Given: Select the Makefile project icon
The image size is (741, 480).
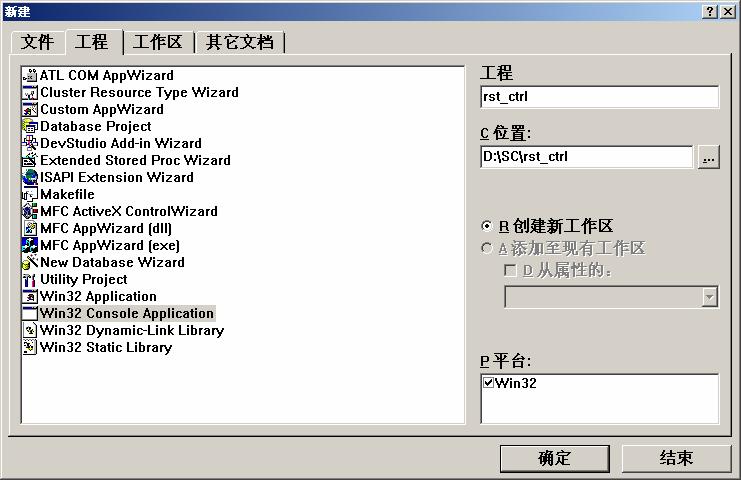Looking at the screenshot, I should pos(30,194).
